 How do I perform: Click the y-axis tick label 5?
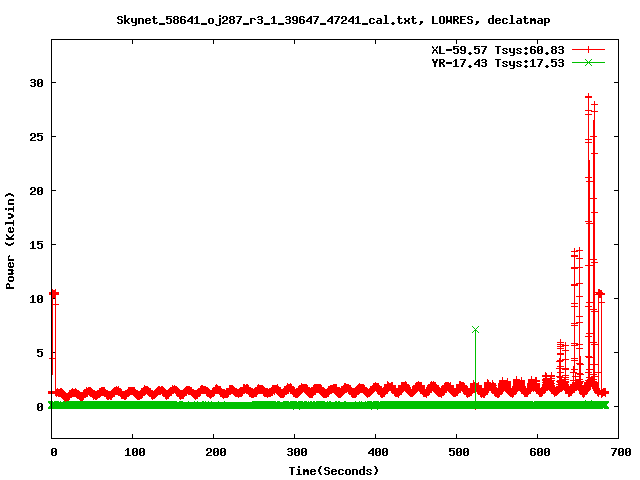coord(40,353)
